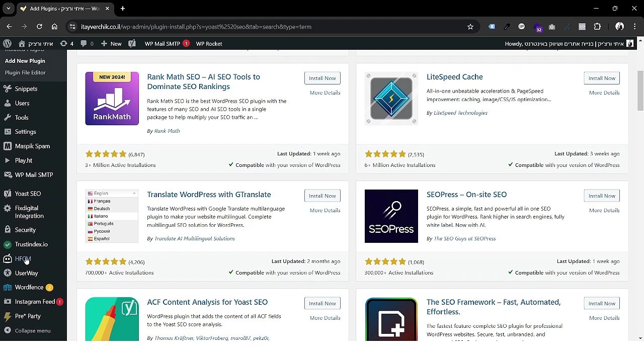Viewport: 644px width, 362px height.
Task: Open the eyedropper color picker extension
Action: (x=507, y=27)
